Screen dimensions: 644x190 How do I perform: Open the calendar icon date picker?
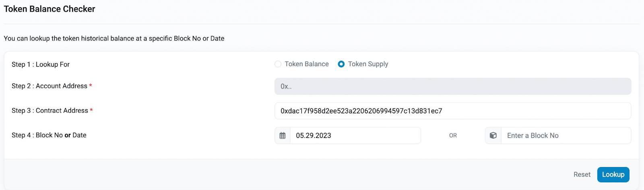coord(283,136)
